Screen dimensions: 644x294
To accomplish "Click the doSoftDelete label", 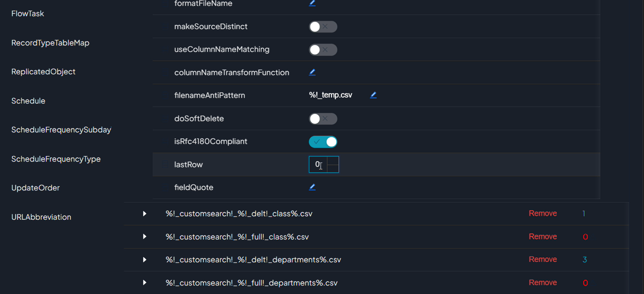I will click(x=199, y=119).
